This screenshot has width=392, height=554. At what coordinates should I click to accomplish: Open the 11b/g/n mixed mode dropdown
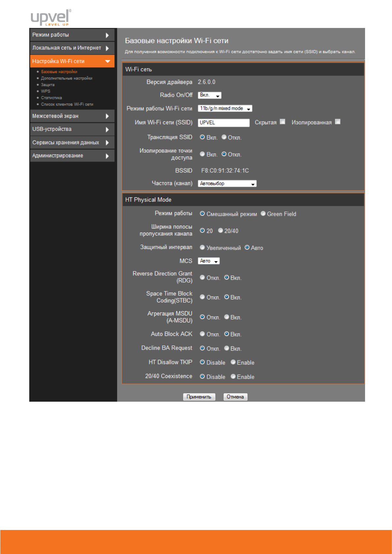pos(225,109)
